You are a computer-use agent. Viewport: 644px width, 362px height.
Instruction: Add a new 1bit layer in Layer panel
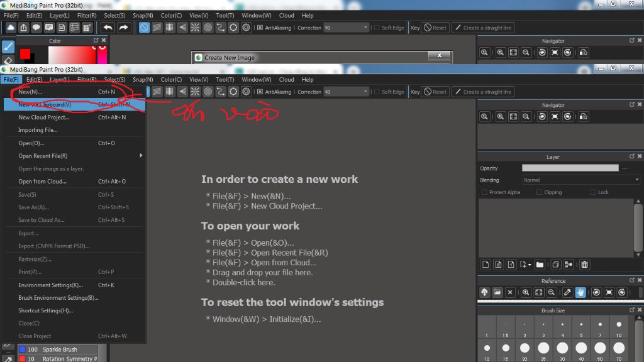pyautogui.click(x=511, y=265)
